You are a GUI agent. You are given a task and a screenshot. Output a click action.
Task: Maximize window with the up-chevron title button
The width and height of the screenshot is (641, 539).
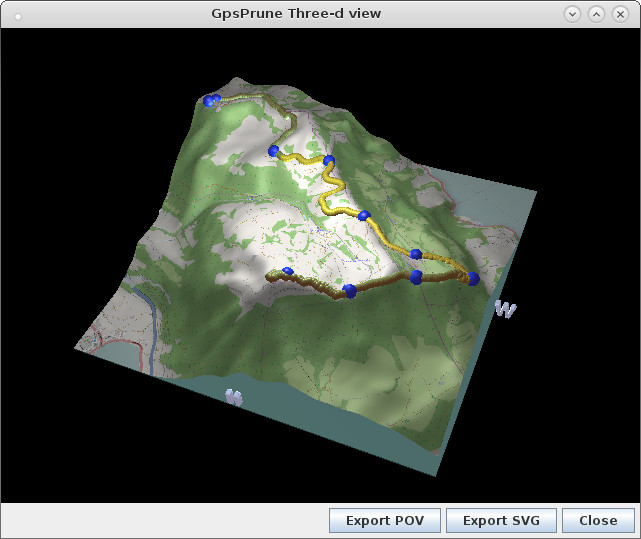click(x=596, y=14)
